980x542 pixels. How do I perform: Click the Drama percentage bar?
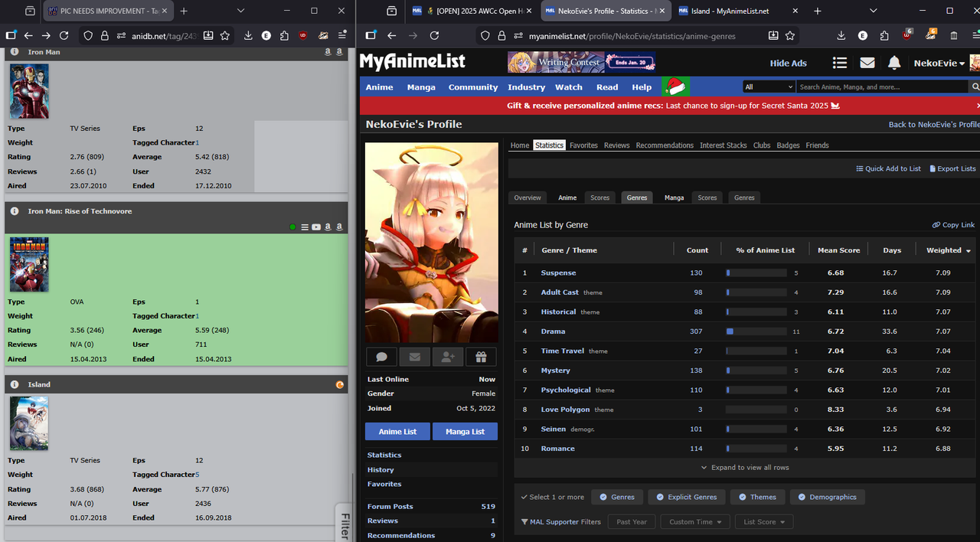click(756, 331)
